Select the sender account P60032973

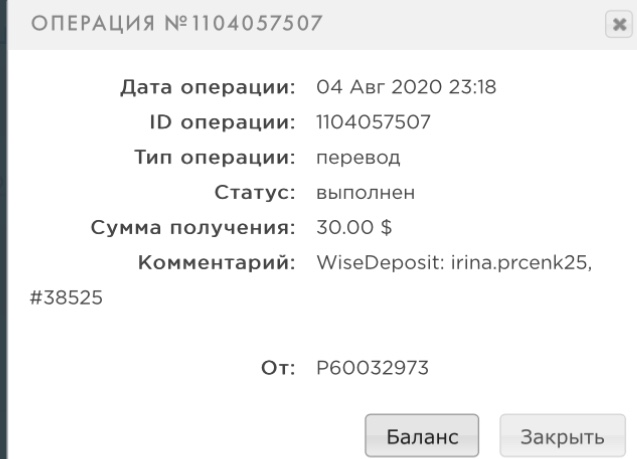point(372,367)
